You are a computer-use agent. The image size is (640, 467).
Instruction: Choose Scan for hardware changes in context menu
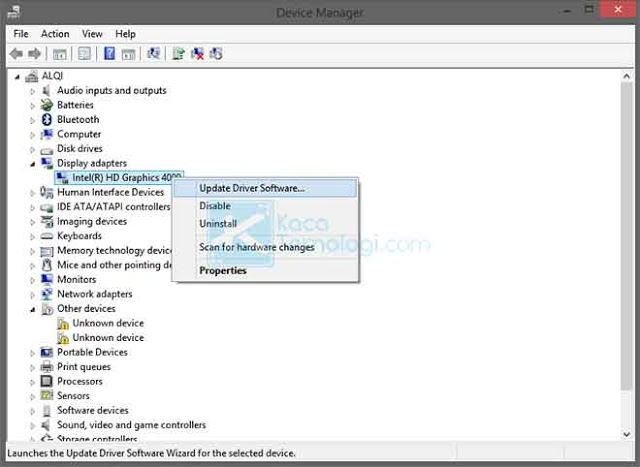click(265, 247)
